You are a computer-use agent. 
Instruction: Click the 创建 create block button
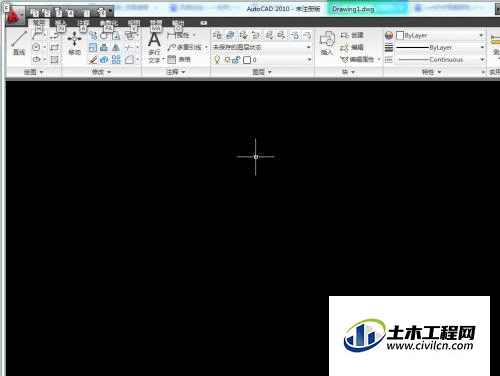point(352,35)
